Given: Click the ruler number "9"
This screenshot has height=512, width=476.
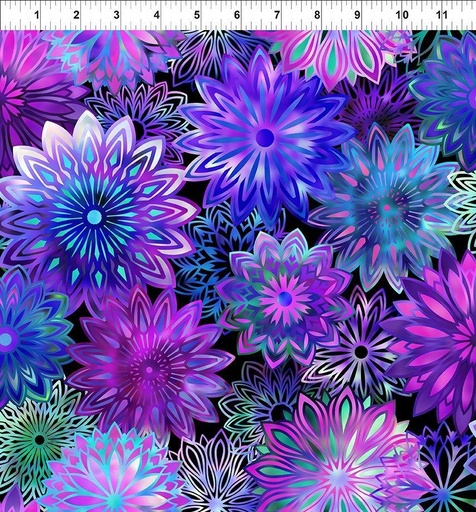Looking at the screenshot, I should click(357, 15).
